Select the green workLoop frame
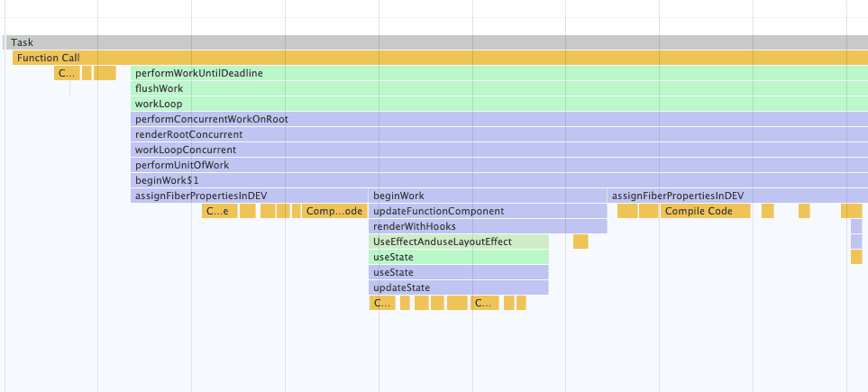This screenshot has width=868, height=392. pos(496,104)
